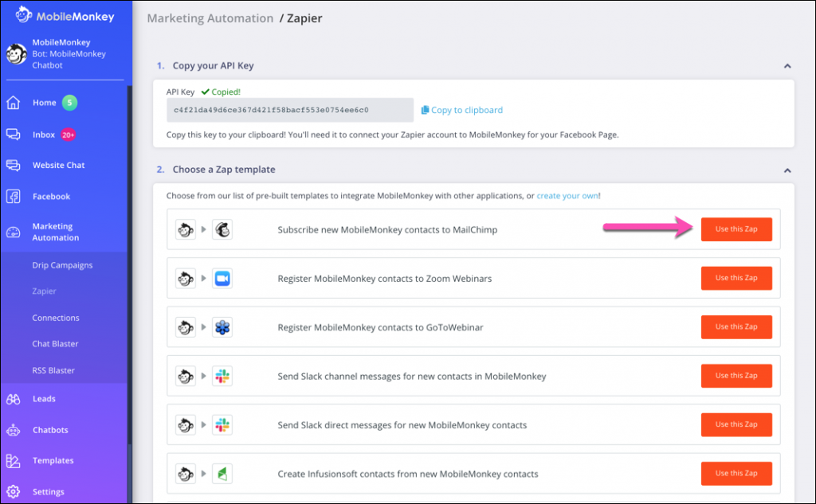The image size is (816, 504).
Task: Open RSS Blaster submenu item
Action: pyautogui.click(x=53, y=370)
